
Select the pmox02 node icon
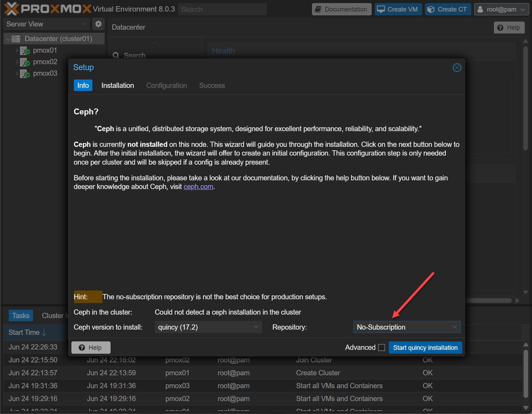coord(25,62)
